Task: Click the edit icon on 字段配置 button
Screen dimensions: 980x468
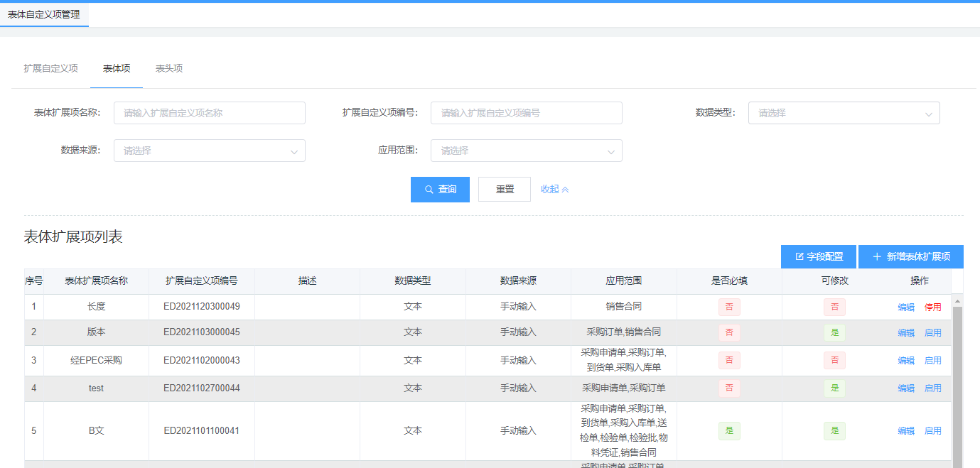Action: click(799, 256)
